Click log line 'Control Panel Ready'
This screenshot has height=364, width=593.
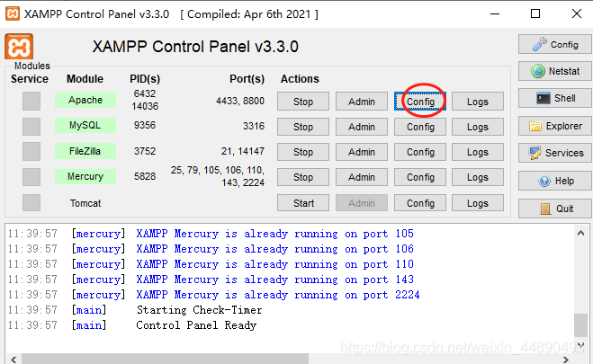point(196,325)
